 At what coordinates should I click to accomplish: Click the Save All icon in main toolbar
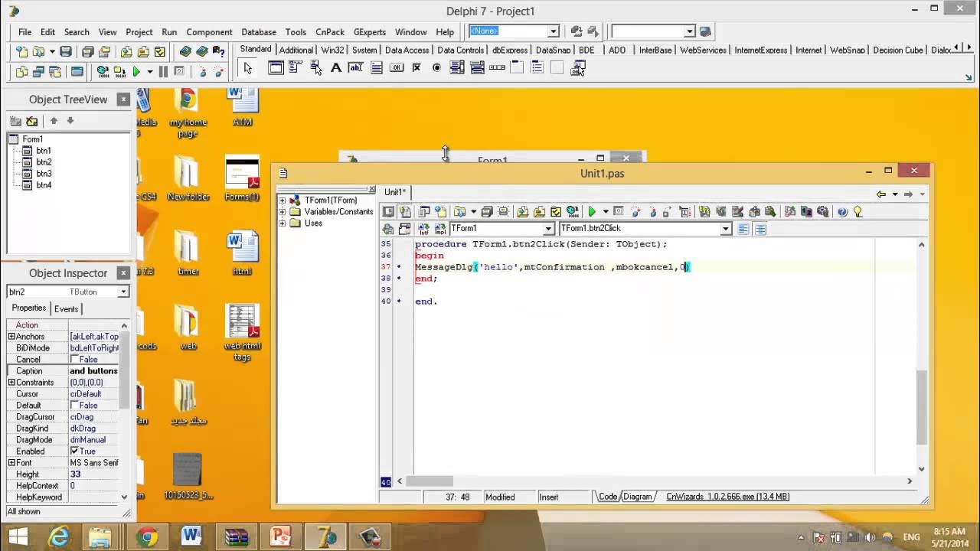coord(87,51)
